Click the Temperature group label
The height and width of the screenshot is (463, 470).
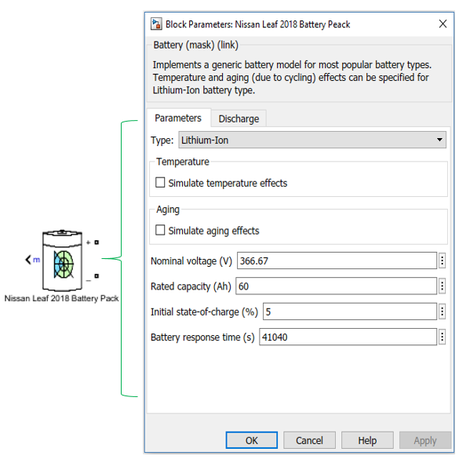183,162
